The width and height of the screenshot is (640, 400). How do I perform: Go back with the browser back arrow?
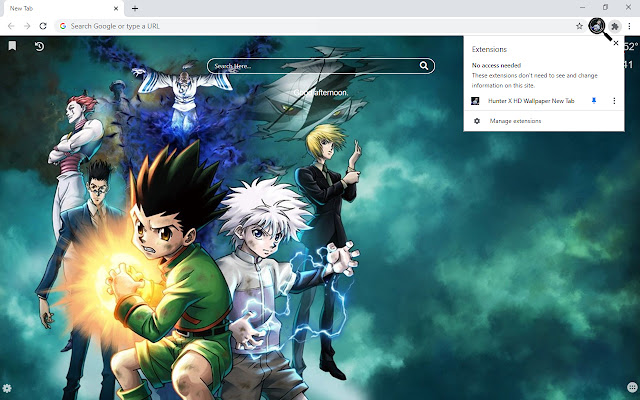11,26
